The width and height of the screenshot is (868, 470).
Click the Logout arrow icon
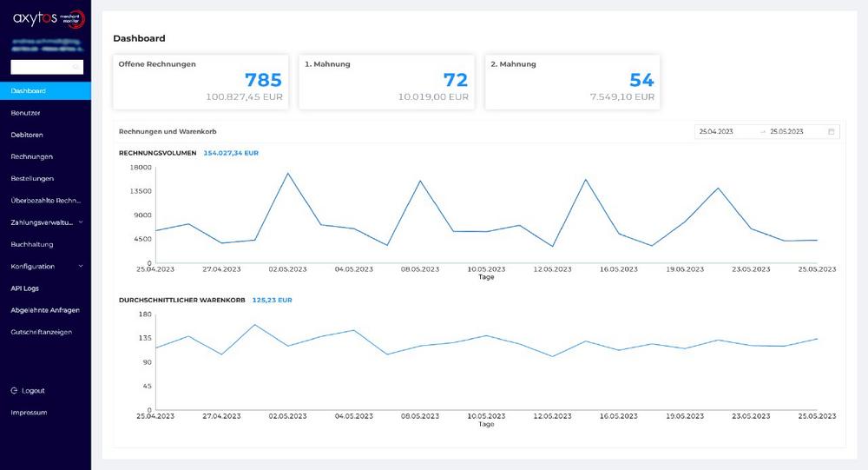tap(14, 391)
